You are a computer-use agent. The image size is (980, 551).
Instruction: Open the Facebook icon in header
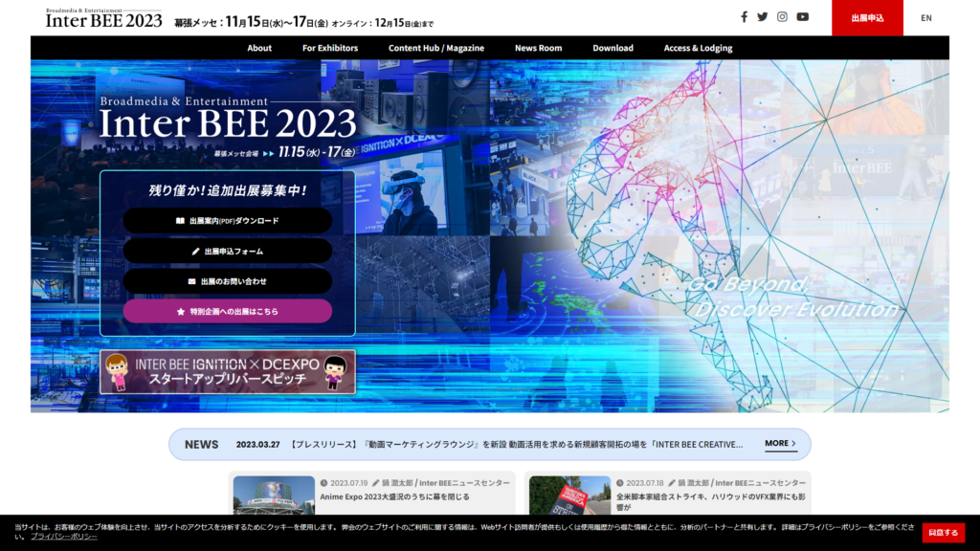point(744,17)
